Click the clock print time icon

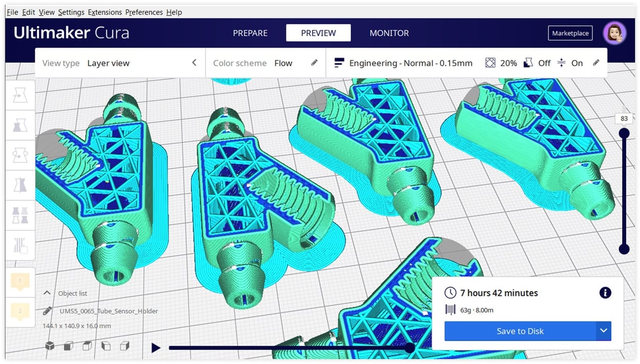451,293
